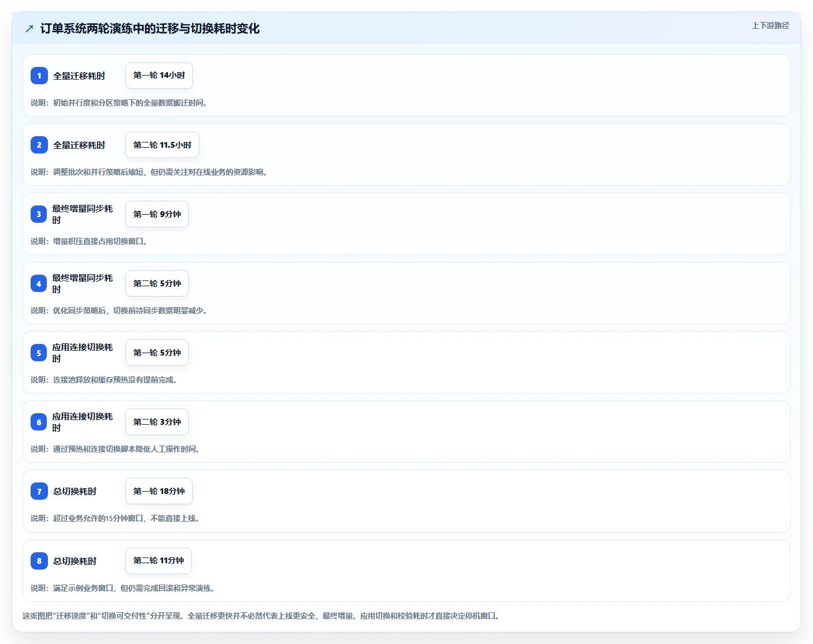Click 最终增量同步耗时 label in card 3
Image resolution: width=813 pixels, height=644 pixels.
tap(83, 214)
